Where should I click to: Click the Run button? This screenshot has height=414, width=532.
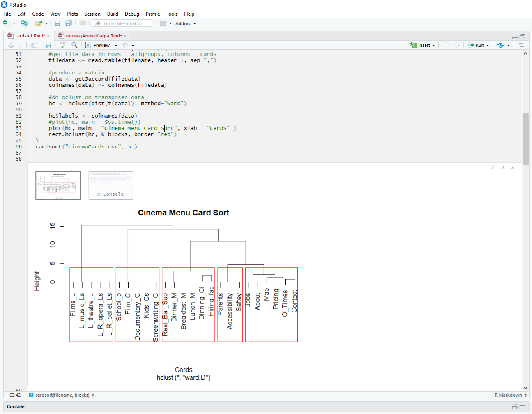(x=476, y=45)
